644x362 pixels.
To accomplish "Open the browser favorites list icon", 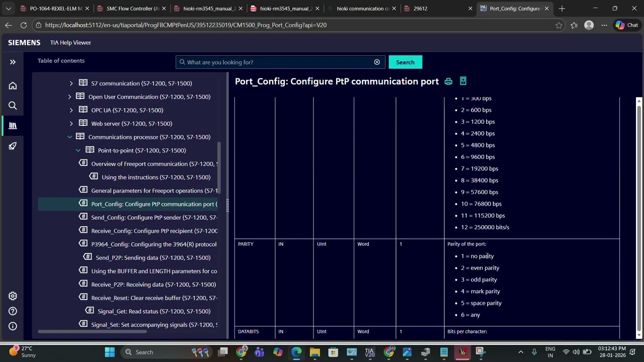I will point(574,25).
